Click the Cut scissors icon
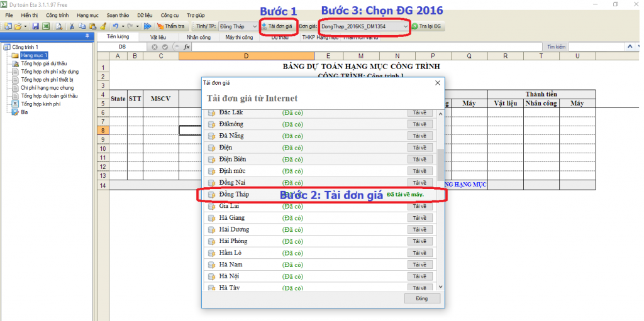644x321 pixels. 72,26
